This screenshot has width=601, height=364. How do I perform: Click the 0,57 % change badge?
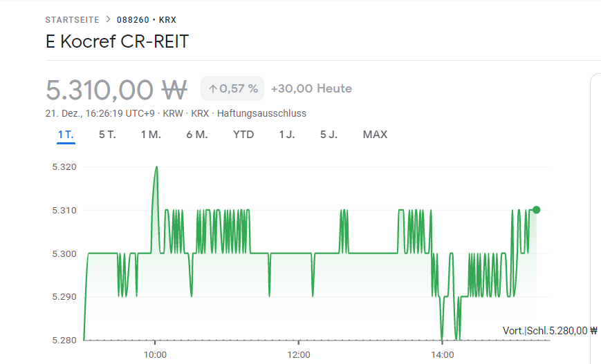click(232, 88)
